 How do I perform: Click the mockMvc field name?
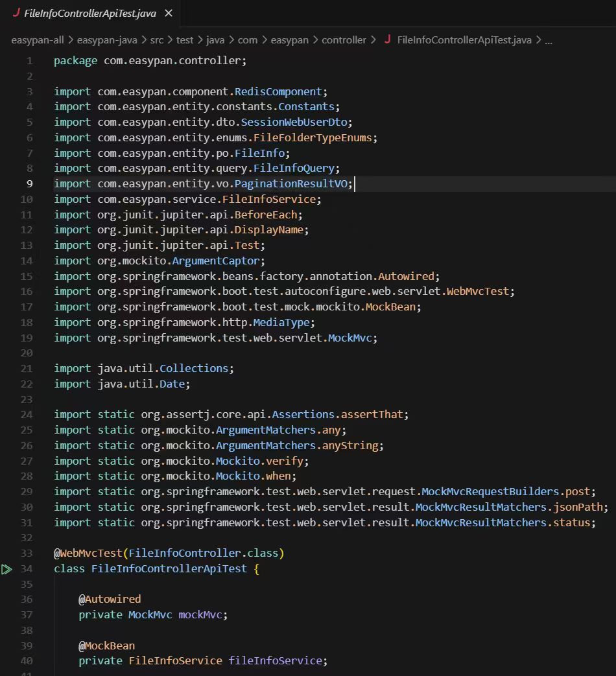click(x=200, y=615)
